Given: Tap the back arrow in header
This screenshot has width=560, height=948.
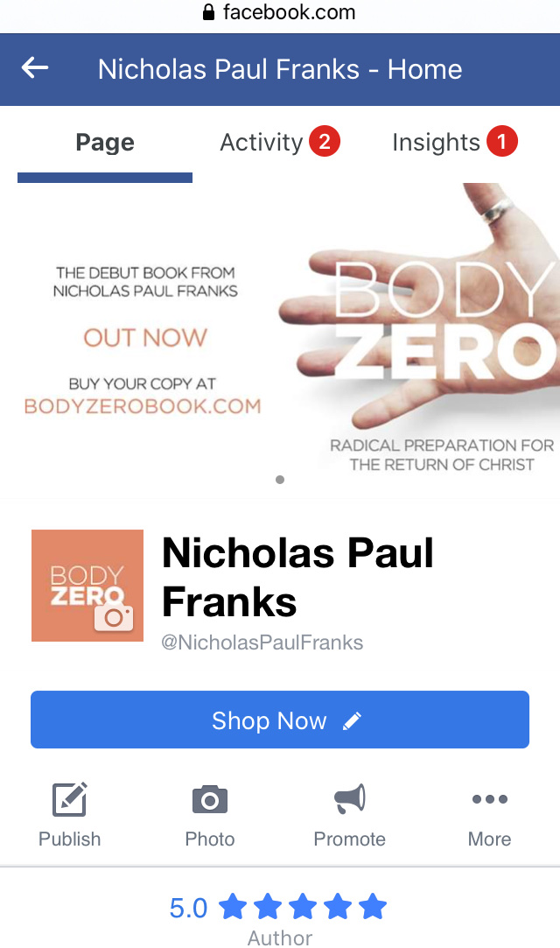Looking at the screenshot, I should click(x=35, y=67).
